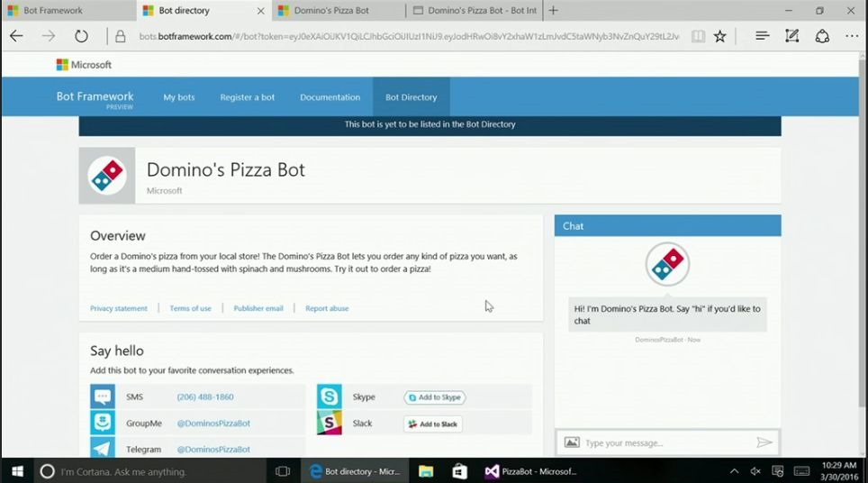Click the Domino's avatar in chat panel

[x=667, y=264]
